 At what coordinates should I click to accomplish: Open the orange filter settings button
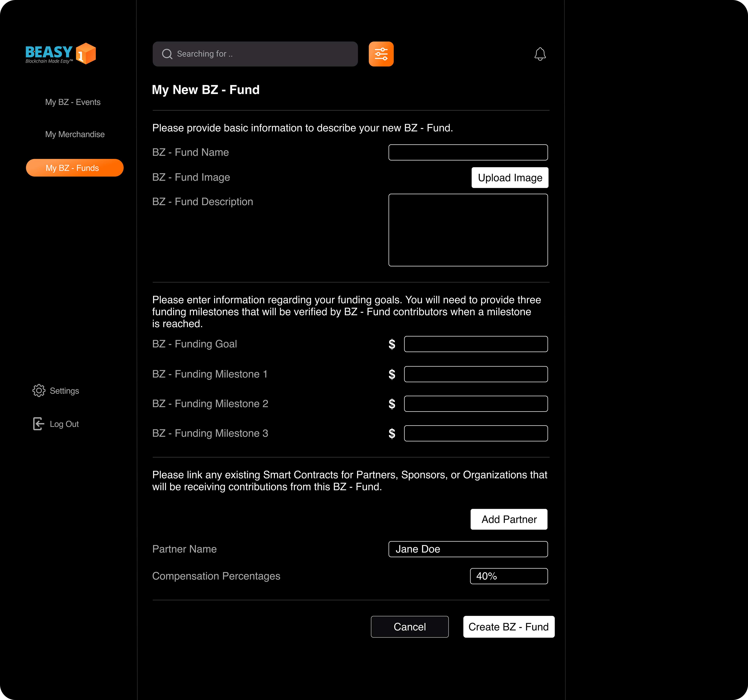pyautogui.click(x=381, y=54)
